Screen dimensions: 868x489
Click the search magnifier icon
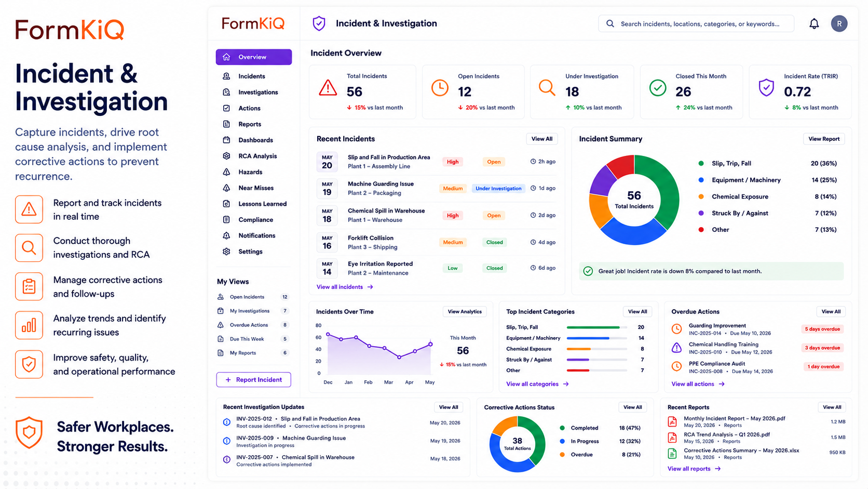pos(610,23)
